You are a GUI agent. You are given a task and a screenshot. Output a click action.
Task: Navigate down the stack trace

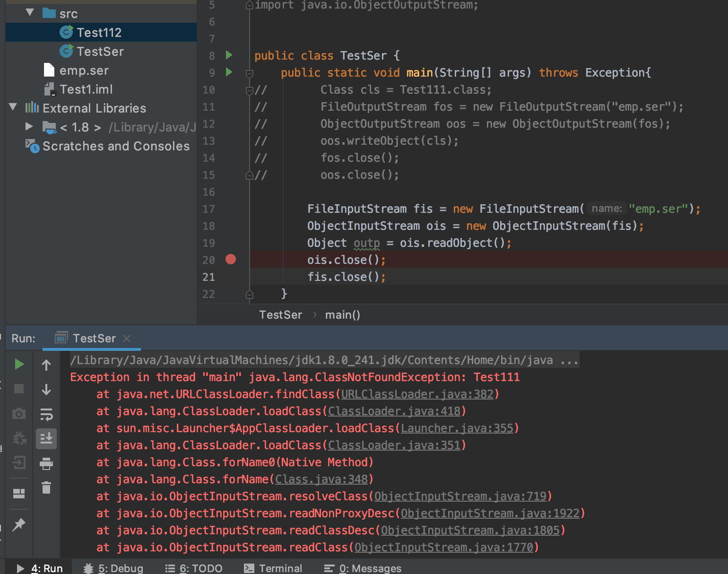(46, 390)
